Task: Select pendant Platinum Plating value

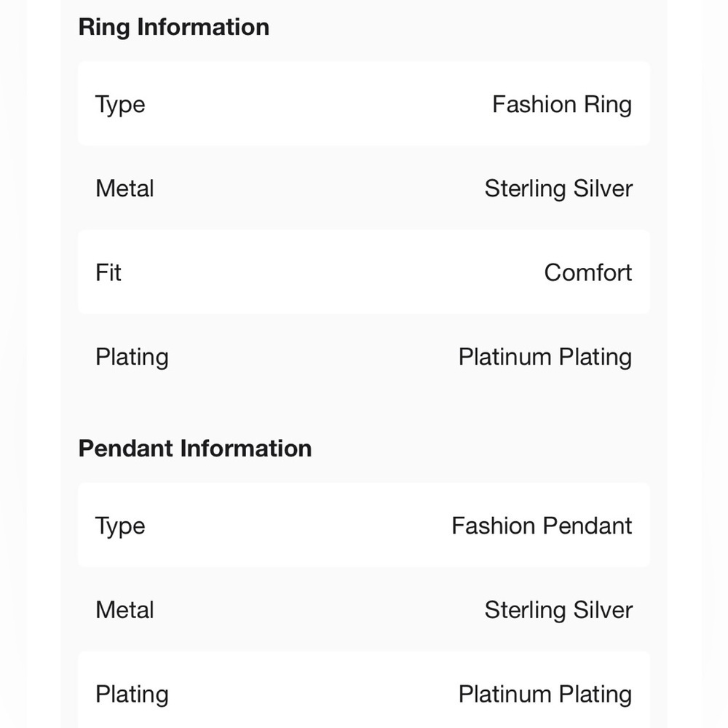Action: pos(545,695)
